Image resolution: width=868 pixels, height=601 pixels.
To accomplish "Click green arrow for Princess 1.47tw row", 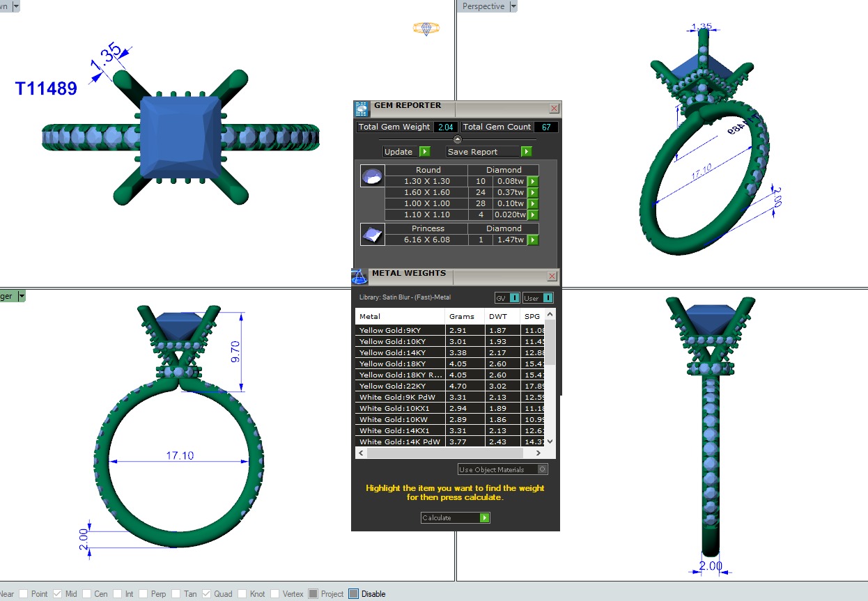I will [x=533, y=240].
